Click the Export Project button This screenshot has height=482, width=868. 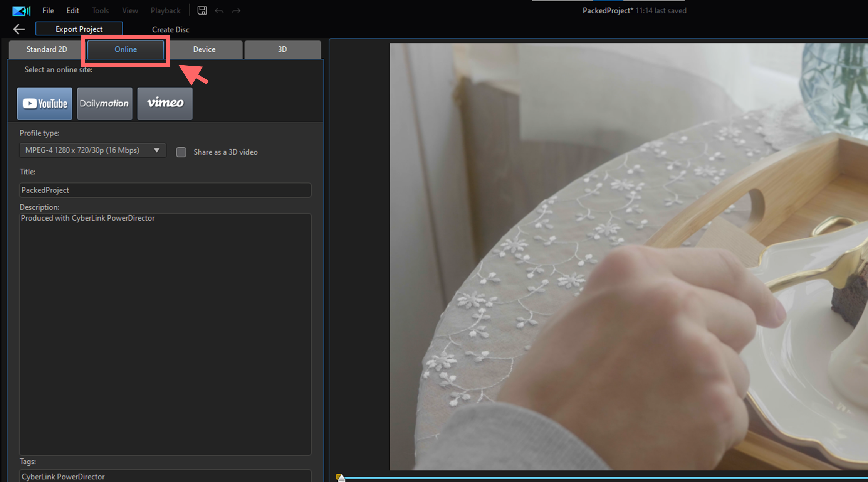79,29
